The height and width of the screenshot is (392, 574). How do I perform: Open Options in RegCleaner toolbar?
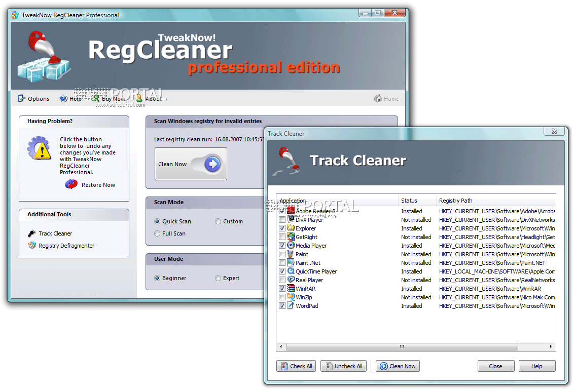click(x=33, y=99)
